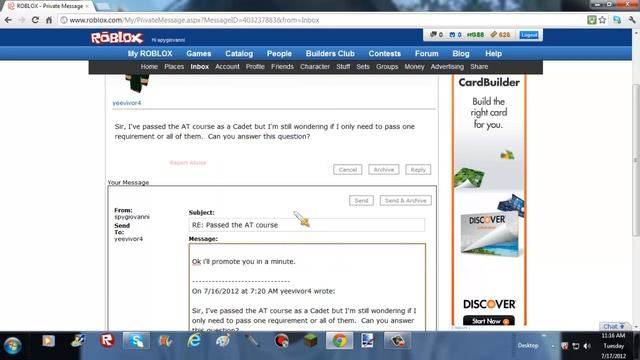640x360 pixels.
Task: Open the Windows Start orb
Action: pos(13,346)
